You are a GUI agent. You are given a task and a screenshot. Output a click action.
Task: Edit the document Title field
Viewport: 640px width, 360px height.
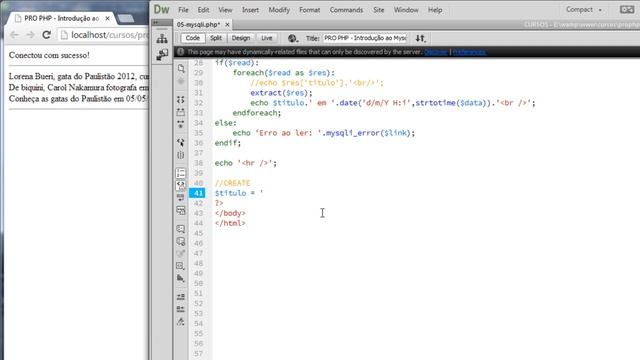point(365,38)
